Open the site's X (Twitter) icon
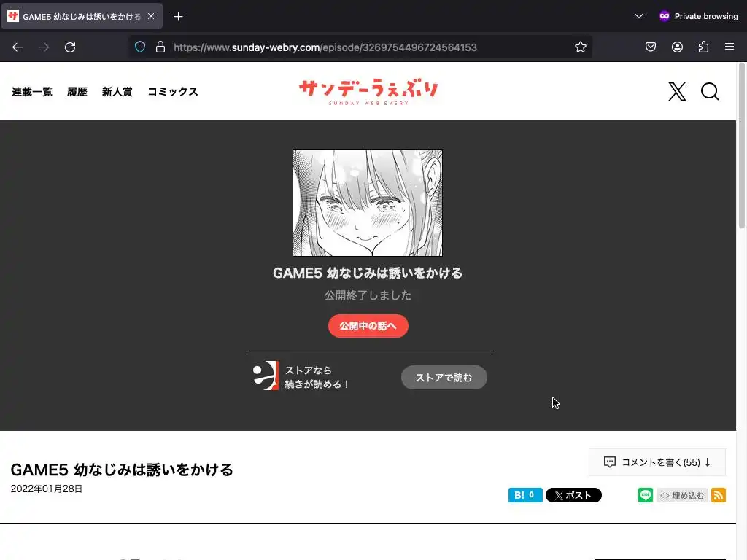 [677, 91]
